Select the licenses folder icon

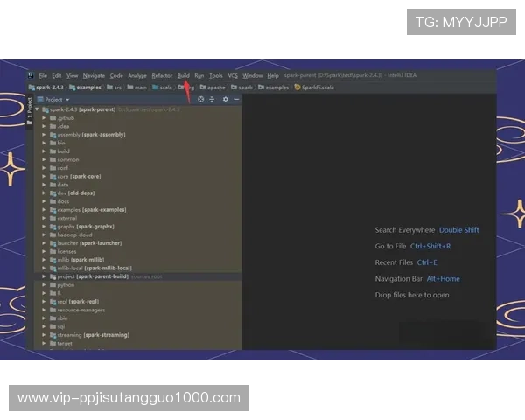(x=52, y=251)
